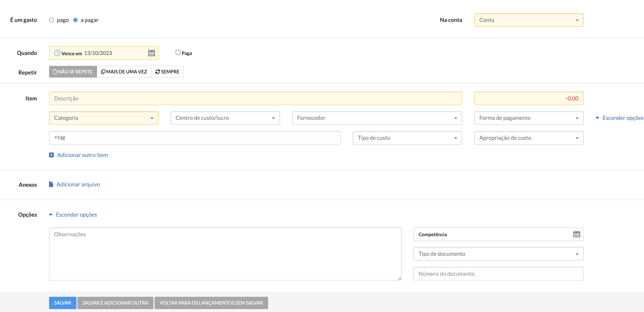Collapse options triangle under Opções

coord(51,214)
